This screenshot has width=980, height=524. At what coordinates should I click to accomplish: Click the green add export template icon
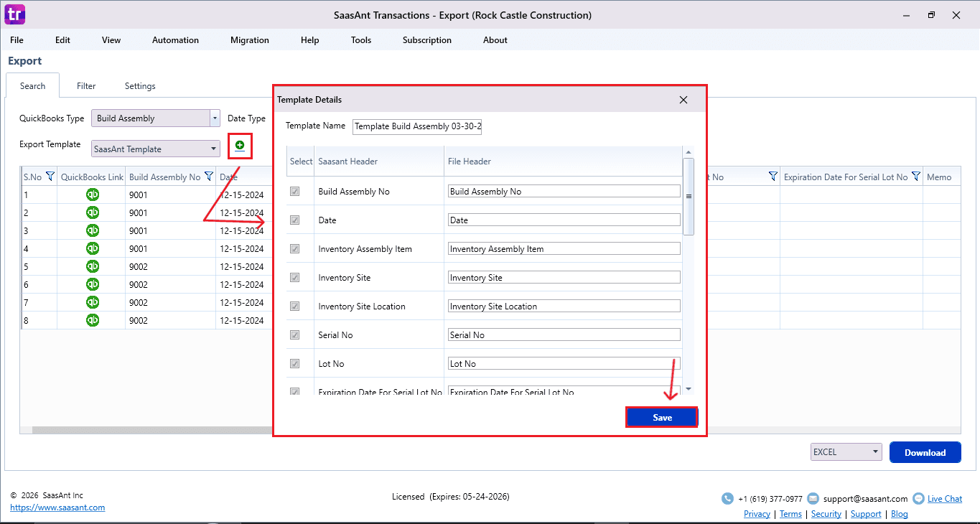pos(240,146)
